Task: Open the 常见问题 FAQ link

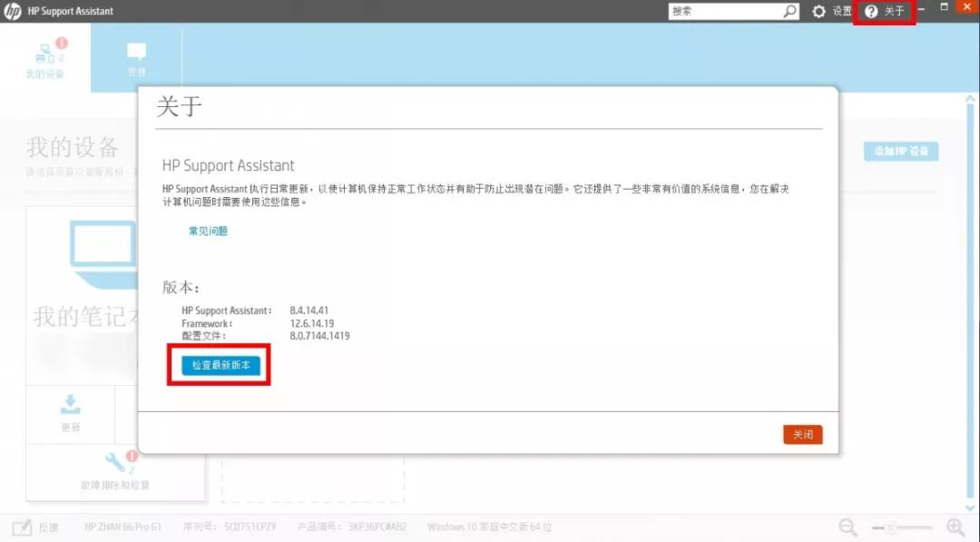Action: click(208, 231)
